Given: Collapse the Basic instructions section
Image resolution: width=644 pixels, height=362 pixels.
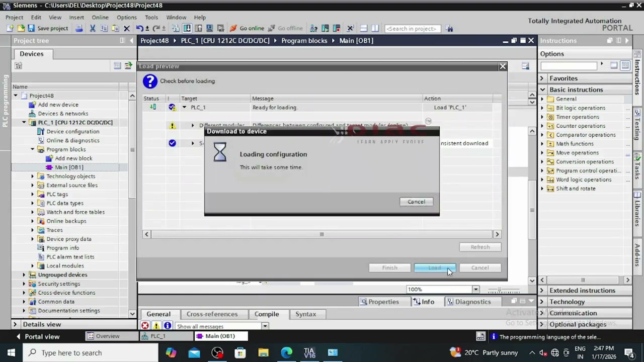Looking at the screenshot, I should click(x=542, y=89).
